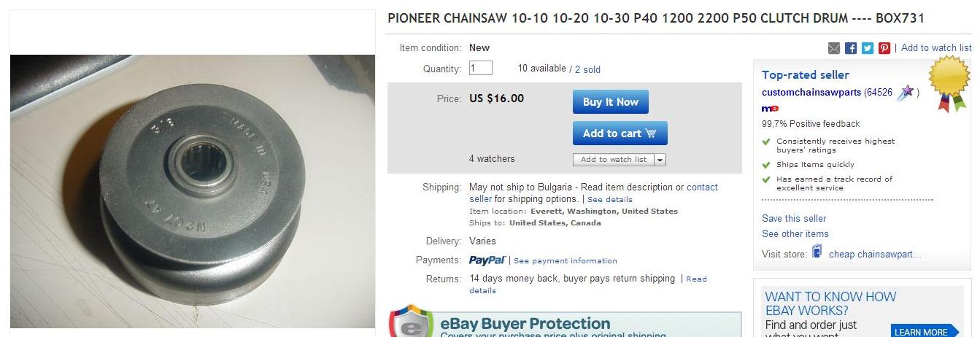Add the clutch drum to cart
Screen dimensions: 980x337
pos(620,133)
